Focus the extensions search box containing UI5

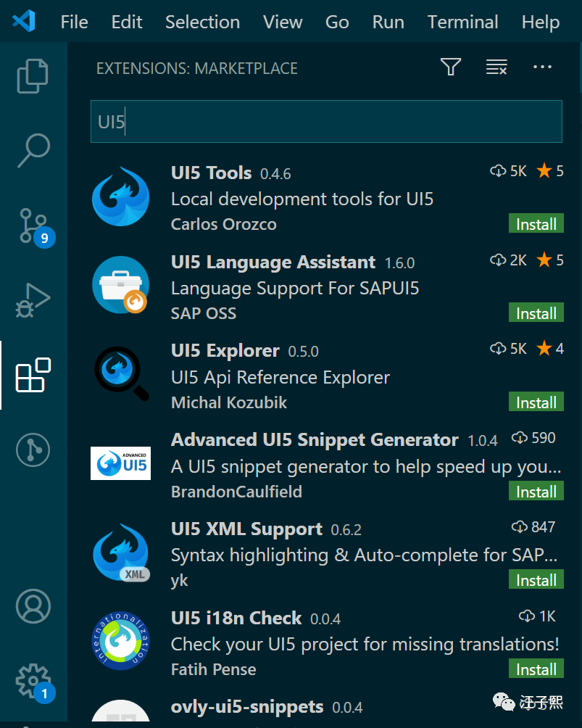point(326,122)
